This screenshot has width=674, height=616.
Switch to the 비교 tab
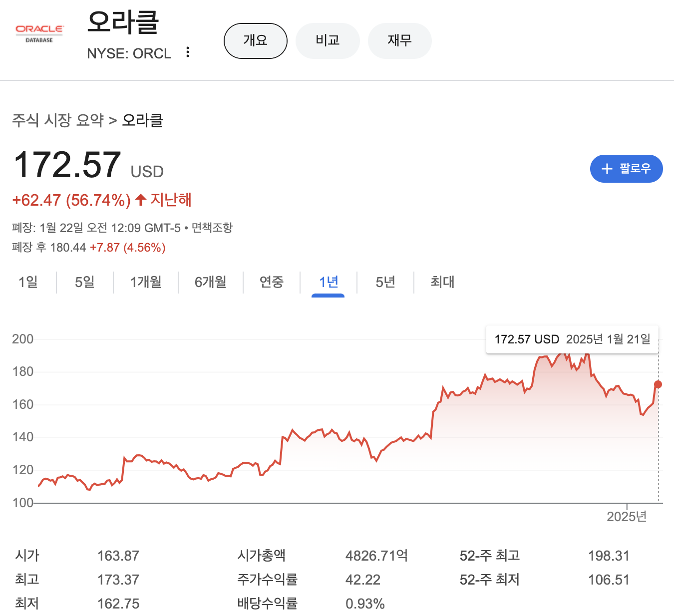pyautogui.click(x=328, y=41)
